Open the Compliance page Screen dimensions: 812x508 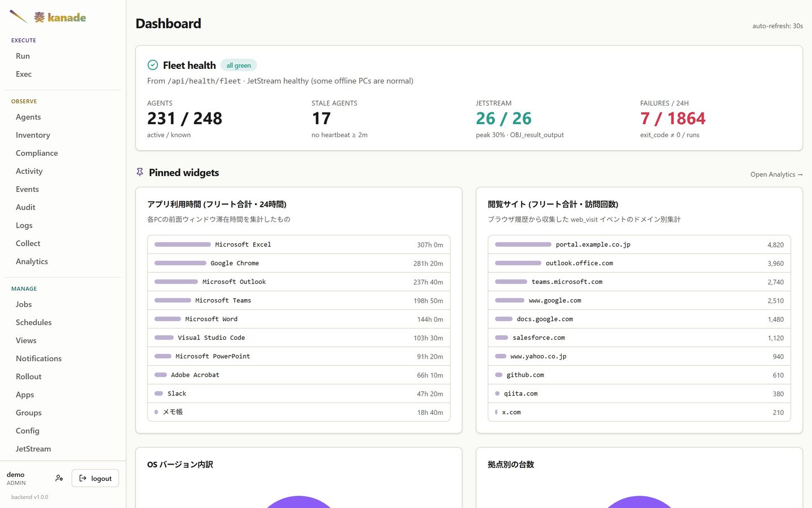pos(63,153)
